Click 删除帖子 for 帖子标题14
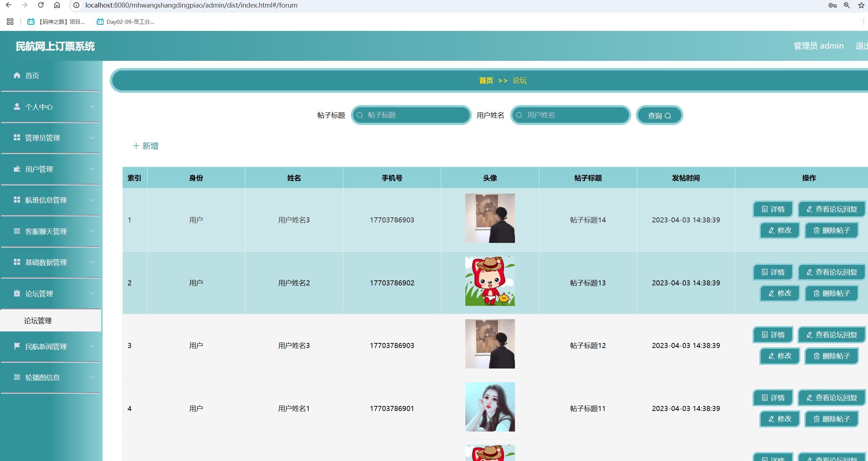868x461 pixels. click(832, 230)
